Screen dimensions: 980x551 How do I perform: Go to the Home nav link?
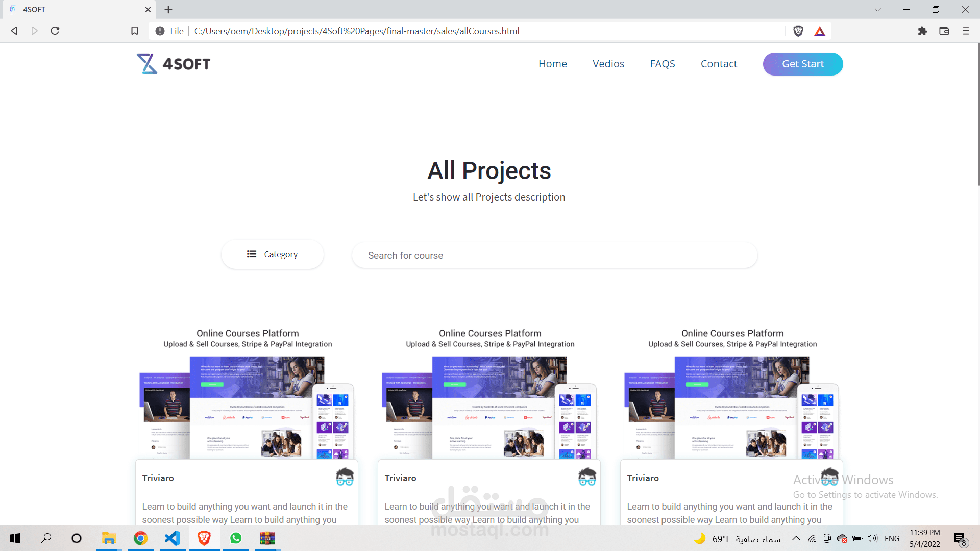pyautogui.click(x=552, y=64)
